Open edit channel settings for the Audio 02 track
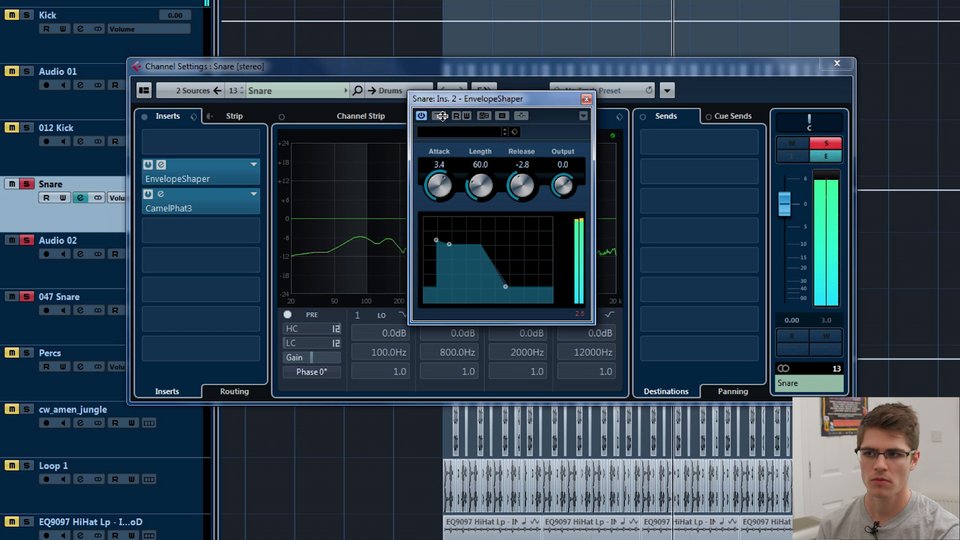This screenshot has height=540, width=960. 80,254
